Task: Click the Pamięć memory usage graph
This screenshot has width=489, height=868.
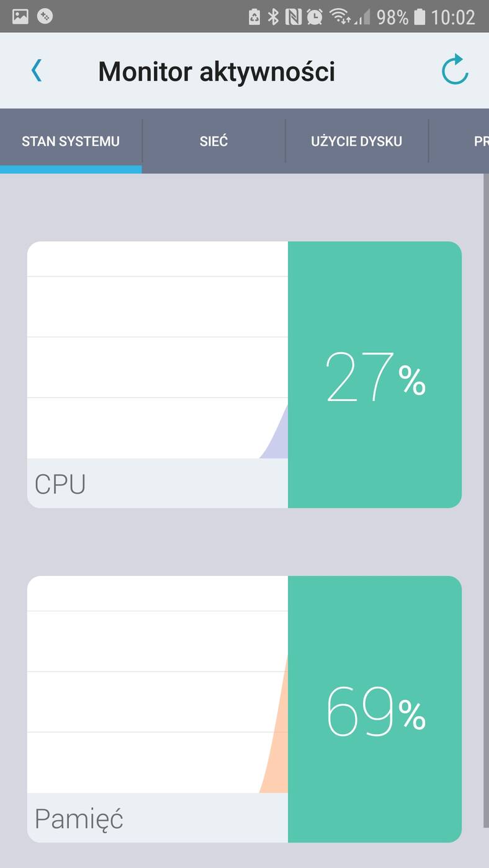Action: point(158,684)
